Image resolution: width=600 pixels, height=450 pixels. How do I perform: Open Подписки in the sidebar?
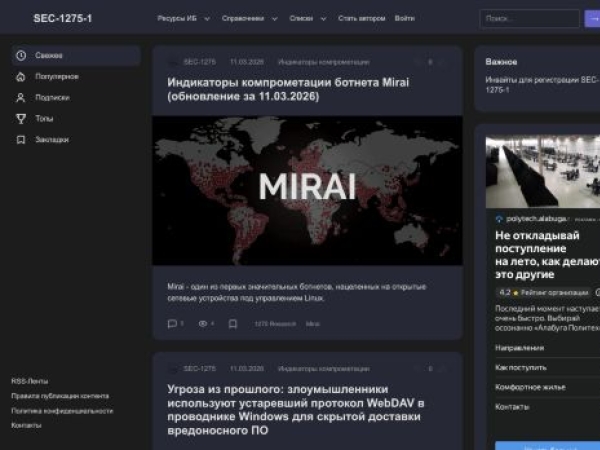pyautogui.click(x=52, y=98)
